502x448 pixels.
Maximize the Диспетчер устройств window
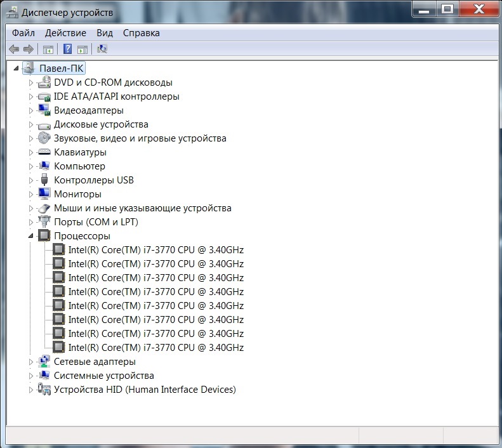tap(447, 10)
